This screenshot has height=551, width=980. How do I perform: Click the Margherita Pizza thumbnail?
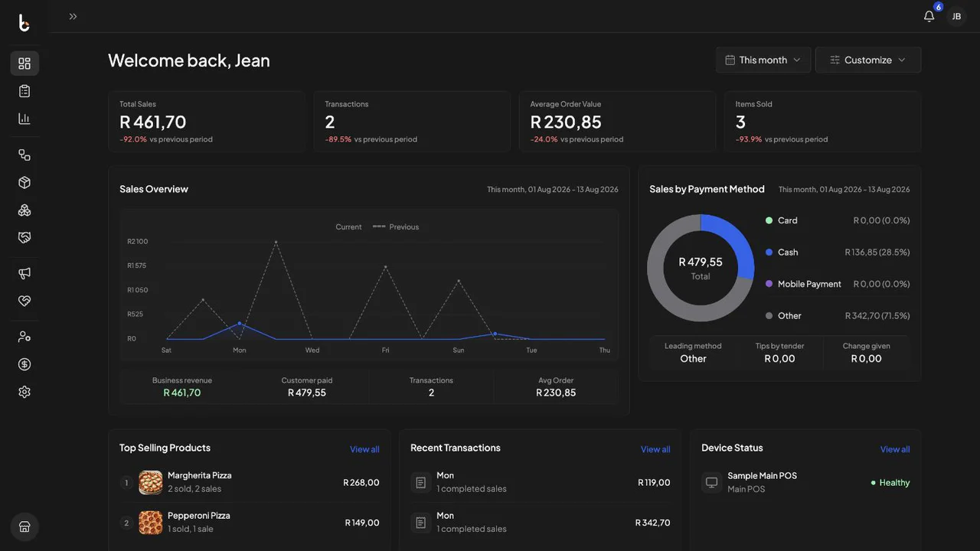tap(151, 482)
